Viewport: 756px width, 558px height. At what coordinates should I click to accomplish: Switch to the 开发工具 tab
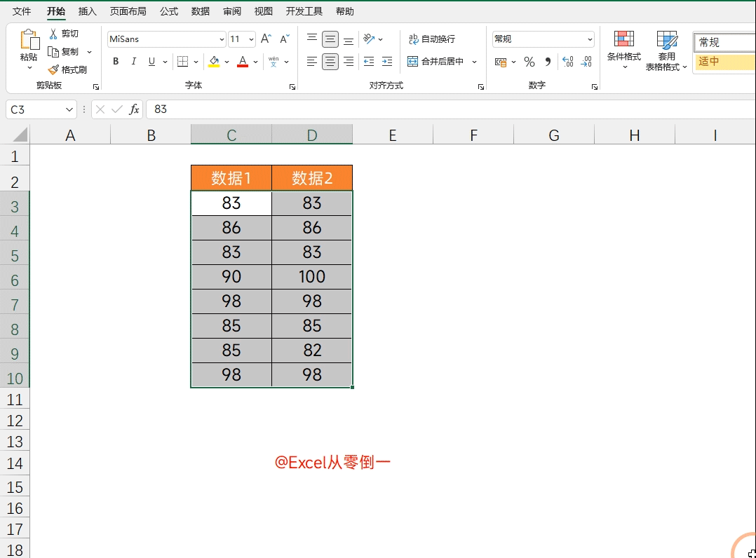pyautogui.click(x=304, y=11)
